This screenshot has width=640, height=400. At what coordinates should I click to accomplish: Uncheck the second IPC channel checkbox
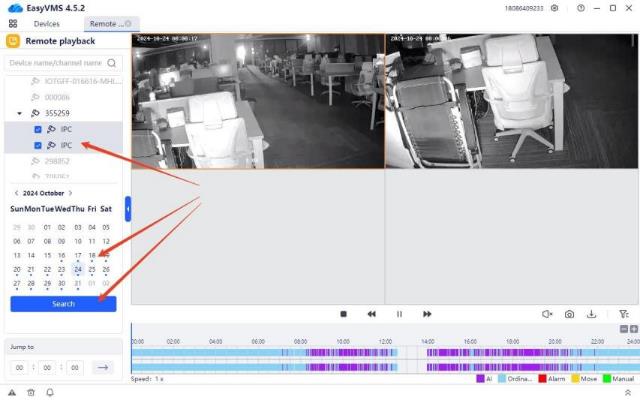[38, 145]
